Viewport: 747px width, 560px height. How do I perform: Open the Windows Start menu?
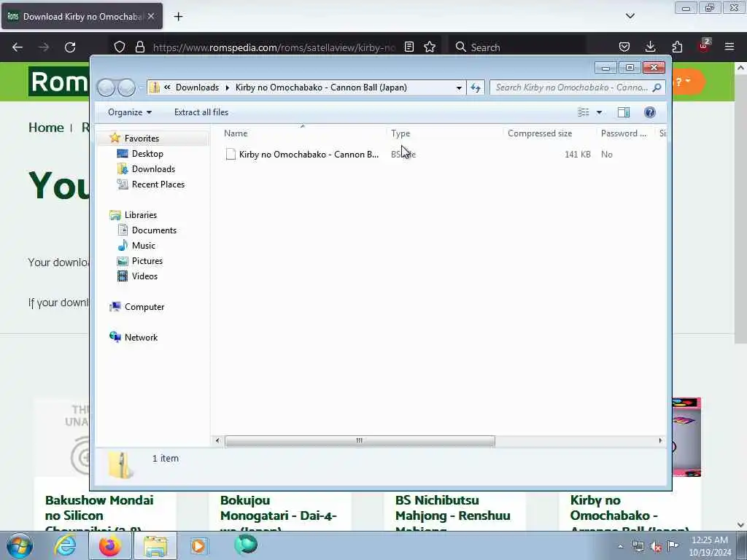(20, 545)
